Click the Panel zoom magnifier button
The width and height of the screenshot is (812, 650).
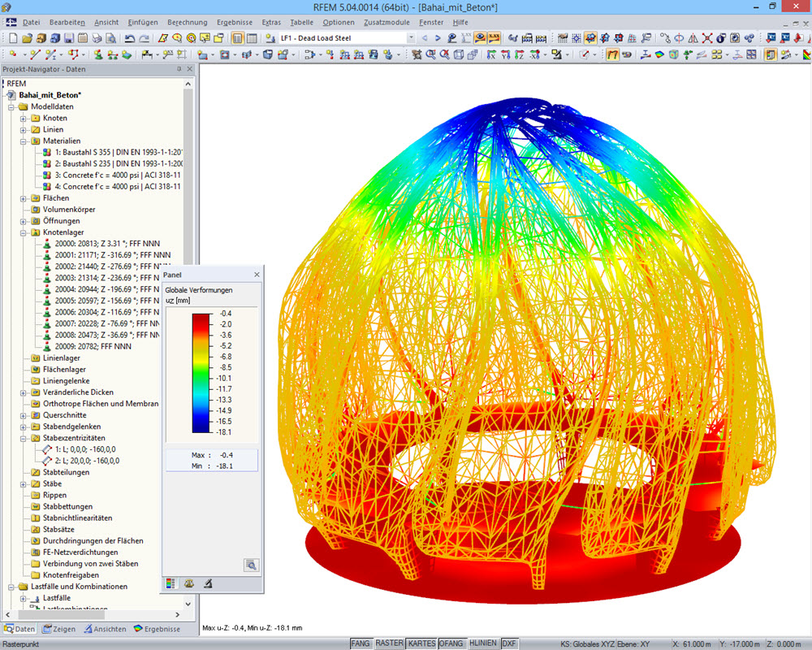[251, 565]
